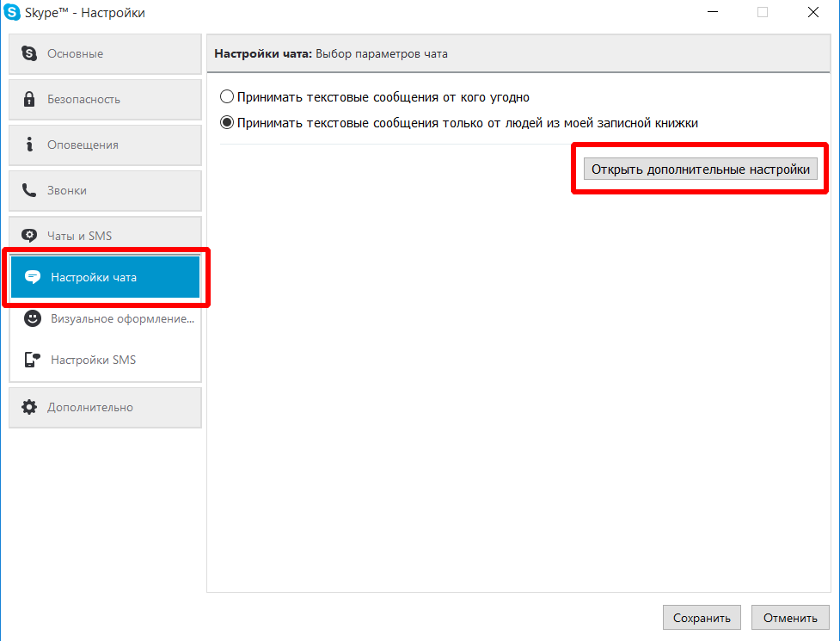
Task: Switch to Настройки SMS tab
Action: (105, 360)
